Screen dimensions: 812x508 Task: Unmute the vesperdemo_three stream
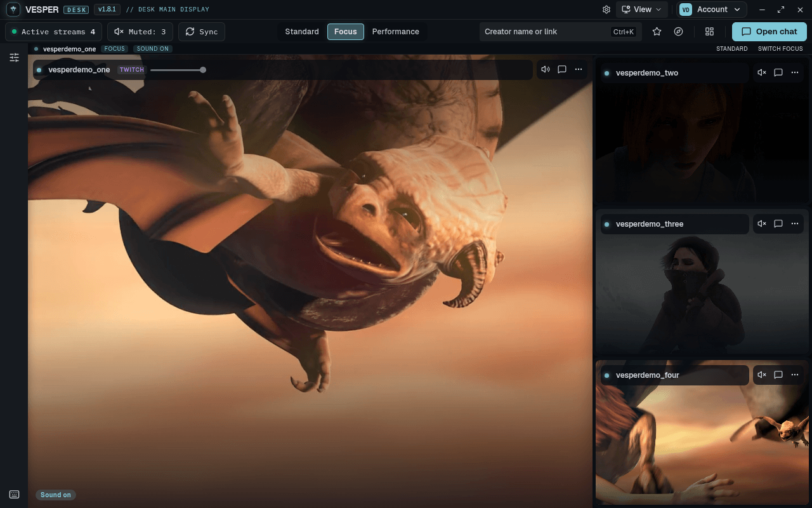(x=762, y=224)
